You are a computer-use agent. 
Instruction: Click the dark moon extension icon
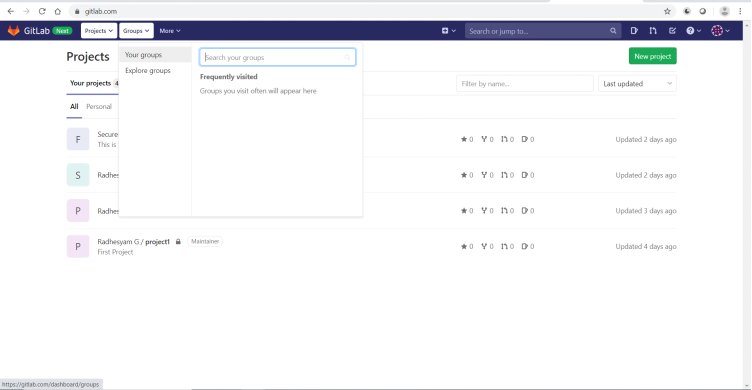point(687,11)
